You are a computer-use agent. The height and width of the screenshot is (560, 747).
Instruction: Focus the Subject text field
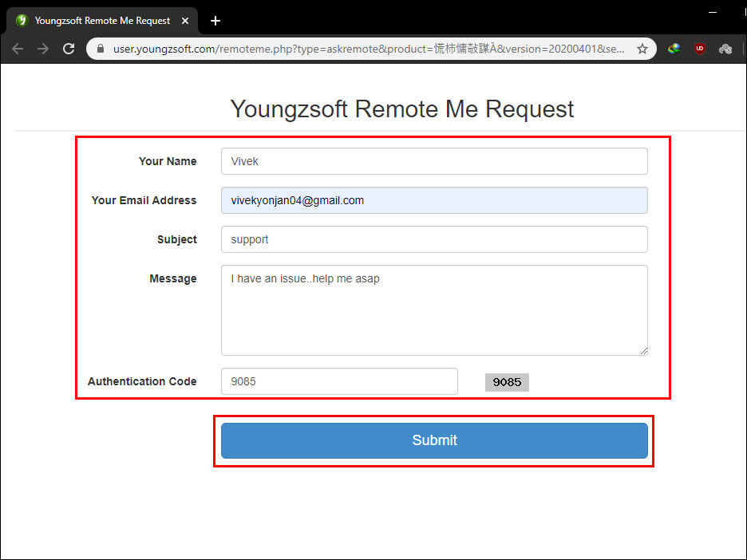click(434, 239)
